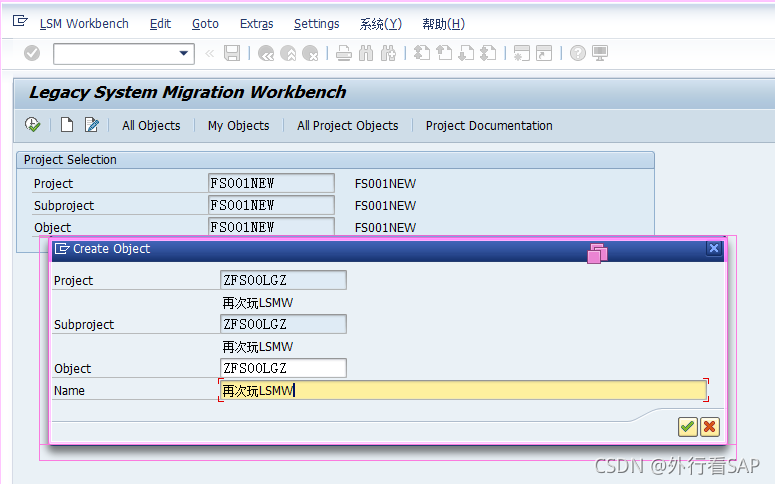Open the 系统(Y) menu
The image size is (775, 484).
pos(381,24)
